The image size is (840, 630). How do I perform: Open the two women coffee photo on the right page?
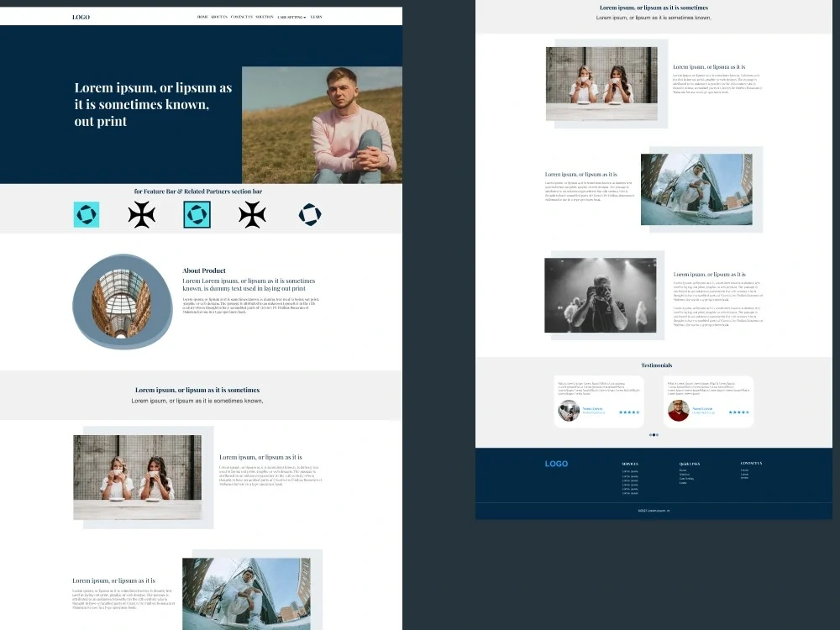601,83
